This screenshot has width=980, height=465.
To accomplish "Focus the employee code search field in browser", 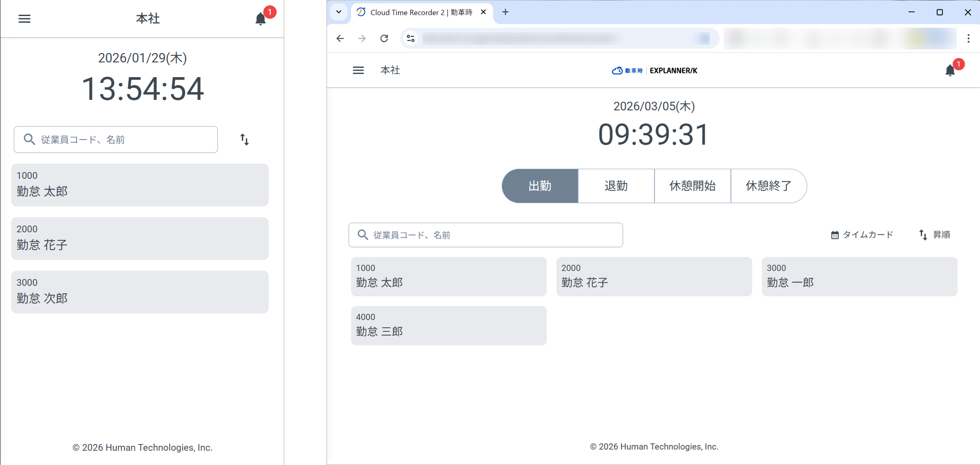I will (486, 235).
